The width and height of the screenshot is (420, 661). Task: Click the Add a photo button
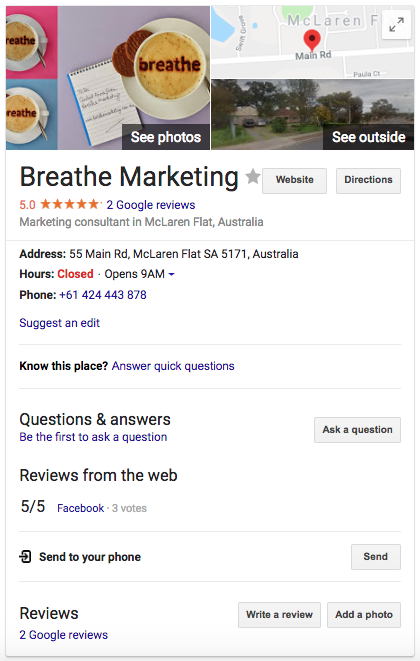(364, 615)
